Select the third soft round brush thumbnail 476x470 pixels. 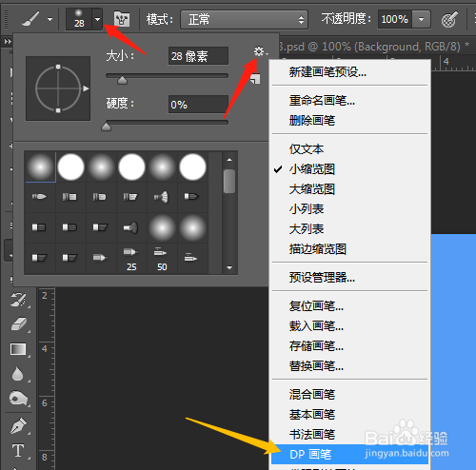coord(101,167)
